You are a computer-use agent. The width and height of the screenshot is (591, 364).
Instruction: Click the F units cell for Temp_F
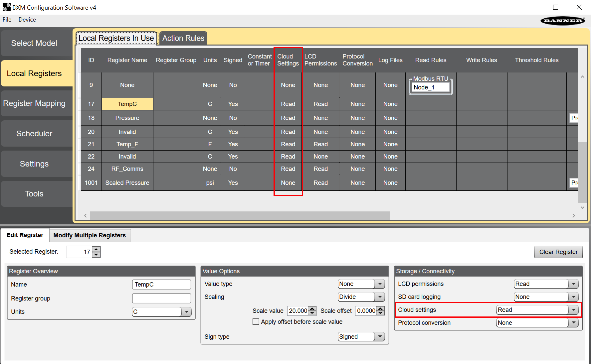tap(210, 144)
